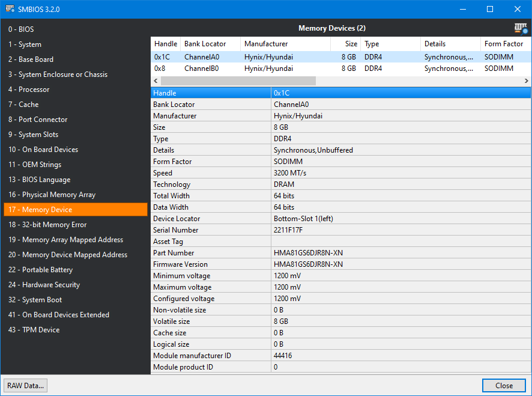Image resolution: width=532 pixels, height=396 pixels.
Task: Sort by the Type column header
Action: coord(390,44)
